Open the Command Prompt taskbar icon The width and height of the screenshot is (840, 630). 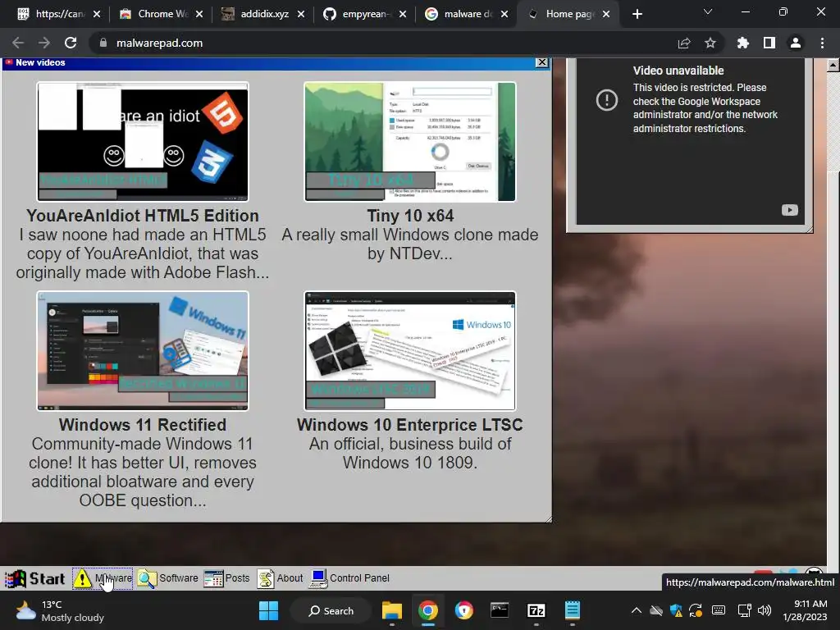pyautogui.click(x=500, y=610)
